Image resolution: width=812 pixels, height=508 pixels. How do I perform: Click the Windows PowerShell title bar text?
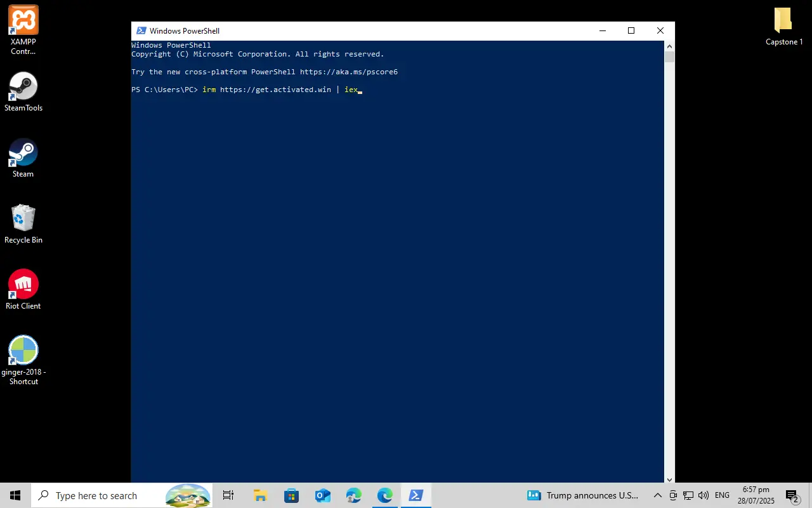tap(185, 30)
